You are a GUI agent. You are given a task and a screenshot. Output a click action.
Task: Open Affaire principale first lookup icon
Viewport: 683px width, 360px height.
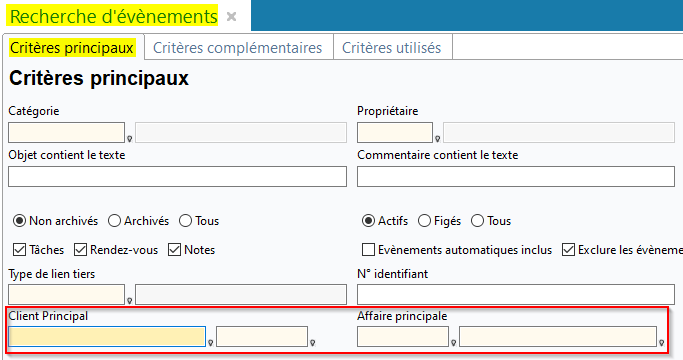point(453,343)
